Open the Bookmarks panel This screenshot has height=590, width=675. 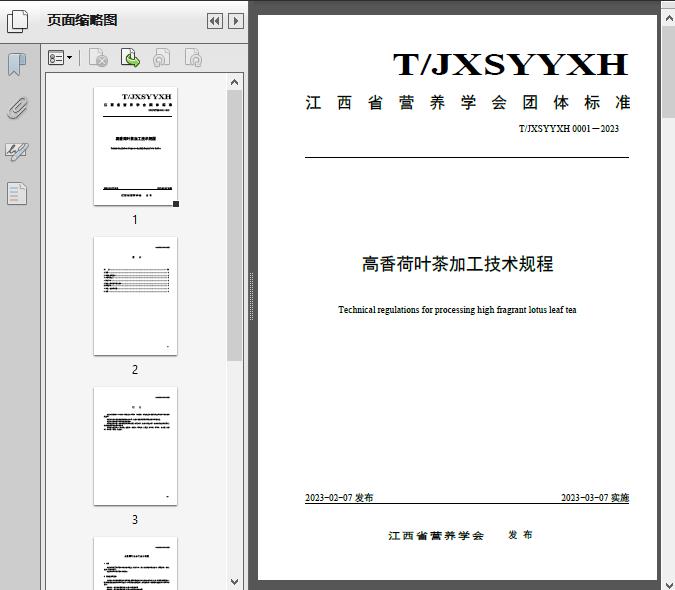click(x=17, y=65)
